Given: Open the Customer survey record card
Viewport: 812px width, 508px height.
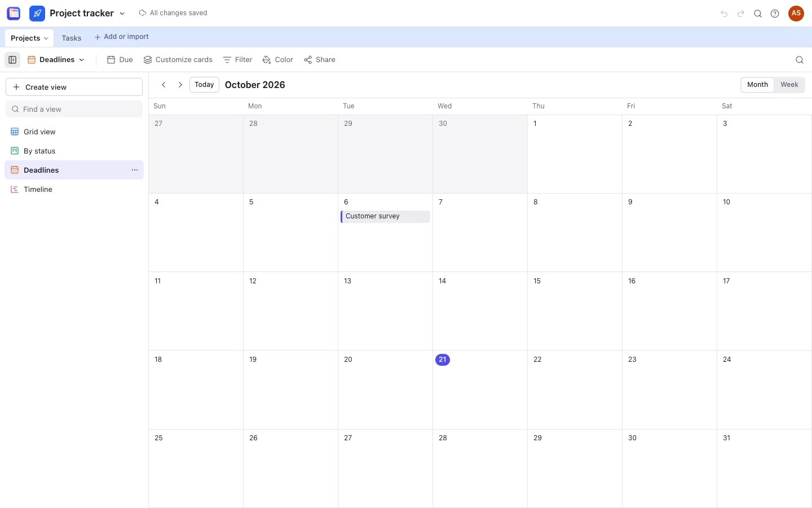Looking at the screenshot, I should (385, 217).
